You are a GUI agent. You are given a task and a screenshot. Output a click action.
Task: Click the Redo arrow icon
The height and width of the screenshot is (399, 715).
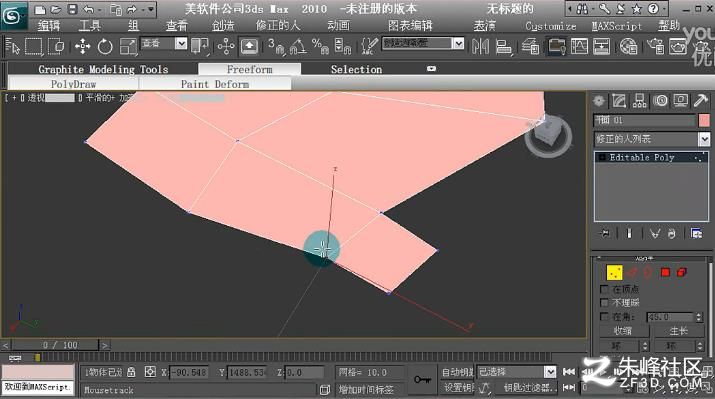point(132,9)
